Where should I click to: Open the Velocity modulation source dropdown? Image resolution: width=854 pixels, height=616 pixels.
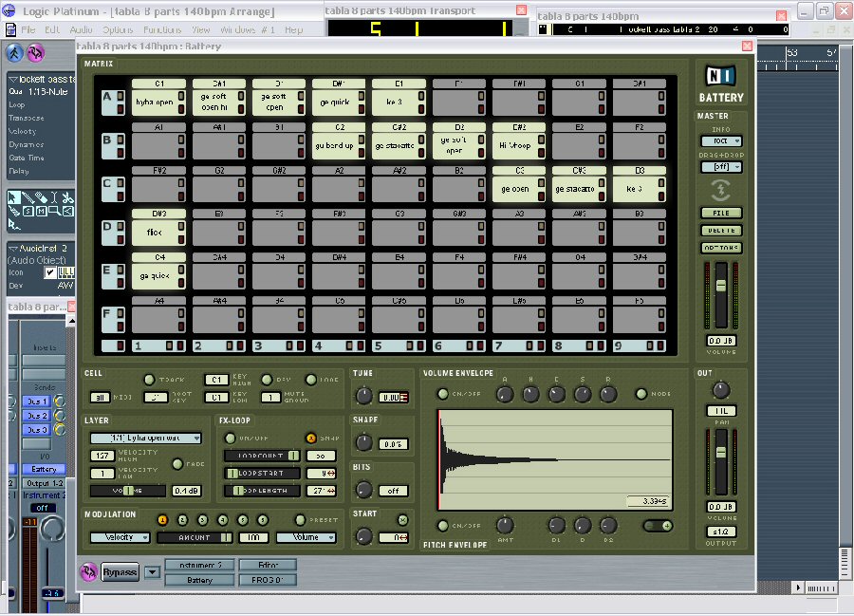(x=120, y=537)
